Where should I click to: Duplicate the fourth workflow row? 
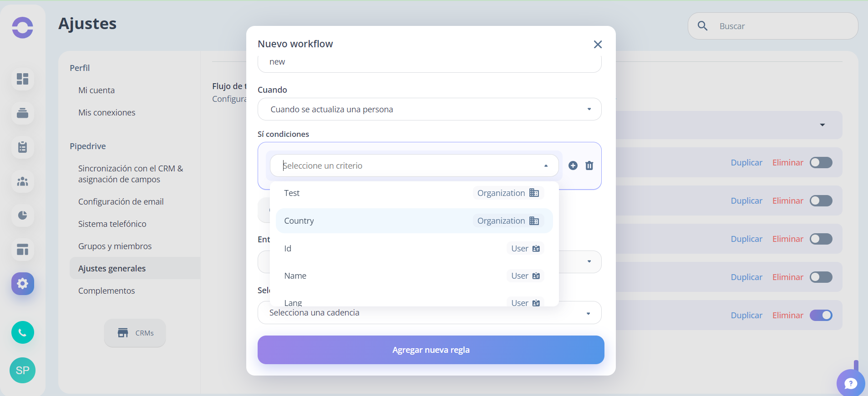[746, 277]
